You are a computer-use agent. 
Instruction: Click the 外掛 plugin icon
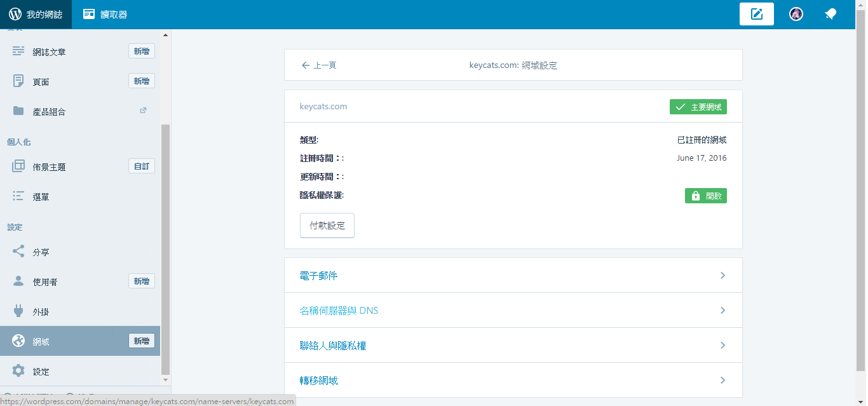18,311
